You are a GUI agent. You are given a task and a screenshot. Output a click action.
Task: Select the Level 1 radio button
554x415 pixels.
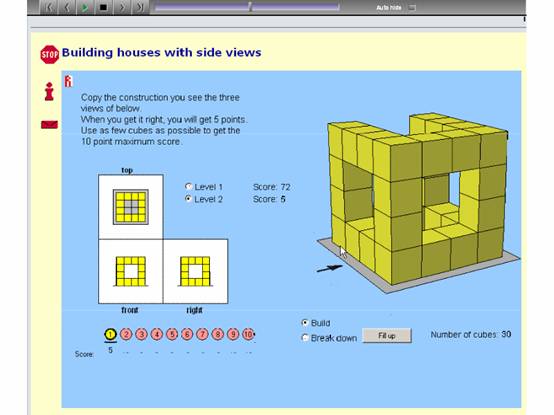tap(188, 186)
